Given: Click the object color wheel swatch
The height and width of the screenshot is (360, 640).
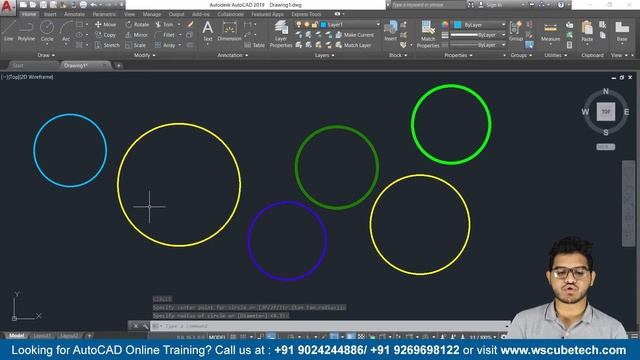Looking at the screenshot, I should point(445,25).
